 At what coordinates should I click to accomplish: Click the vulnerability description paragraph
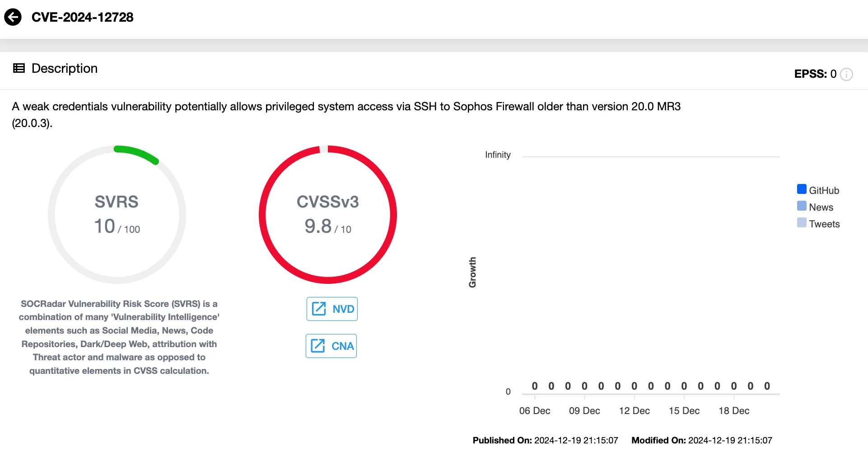click(x=346, y=115)
